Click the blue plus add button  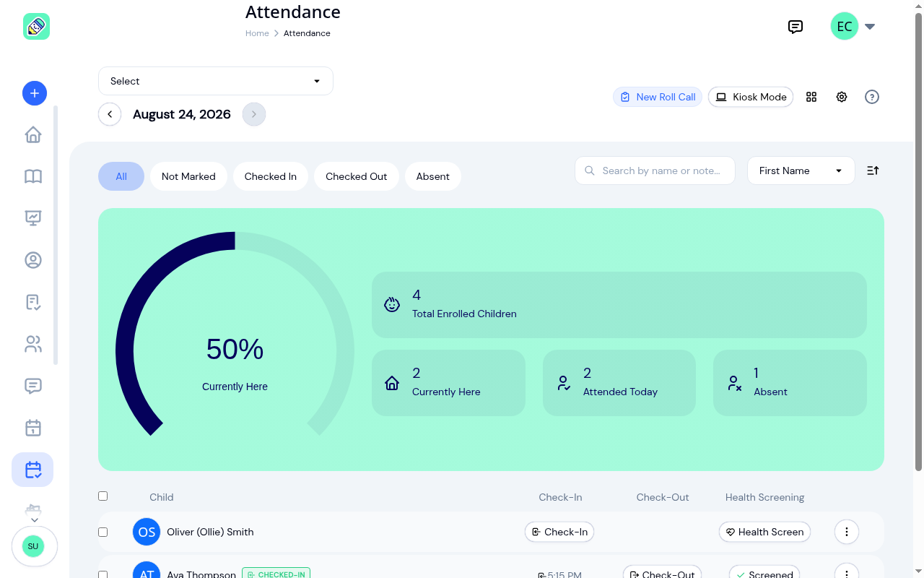(x=35, y=93)
